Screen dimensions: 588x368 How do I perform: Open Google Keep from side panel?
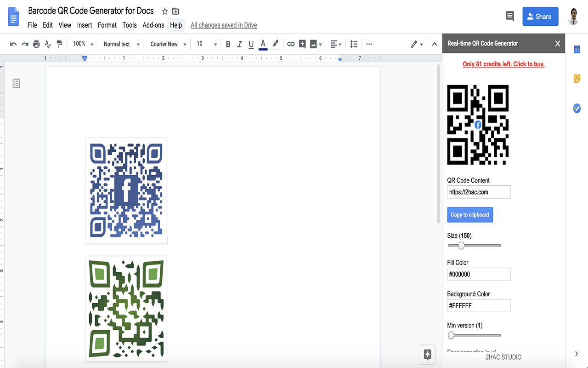(x=577, y=79)
